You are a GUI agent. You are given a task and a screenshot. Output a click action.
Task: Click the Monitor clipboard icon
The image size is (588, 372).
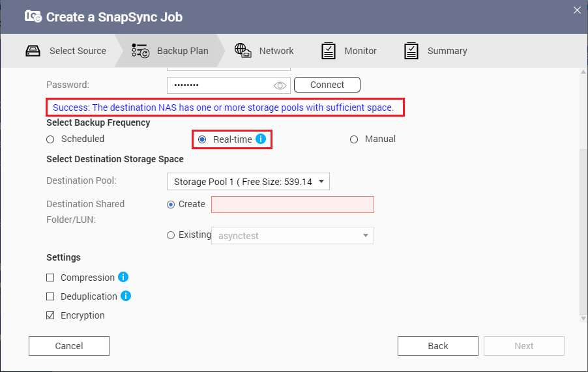click(329, 51)
